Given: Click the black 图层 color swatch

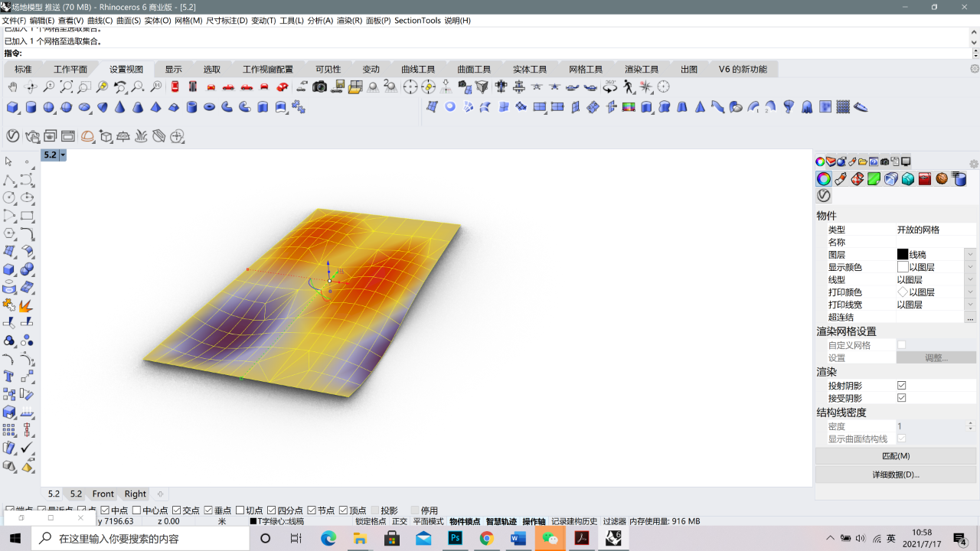Looking at the screenshot, I should coord(903,254).
